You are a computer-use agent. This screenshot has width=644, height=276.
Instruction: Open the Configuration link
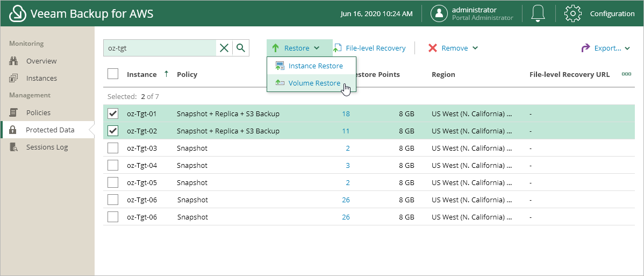coord(612,13)
